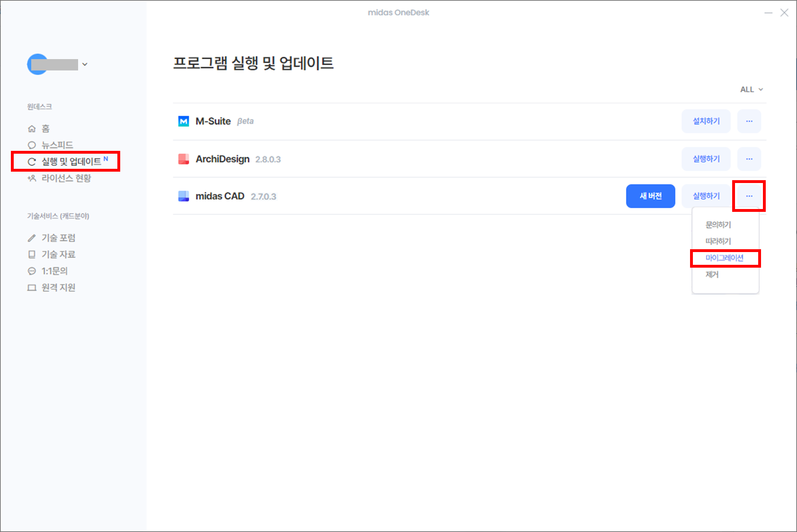Minimize the midas OneDesk window

click(768, 13)
